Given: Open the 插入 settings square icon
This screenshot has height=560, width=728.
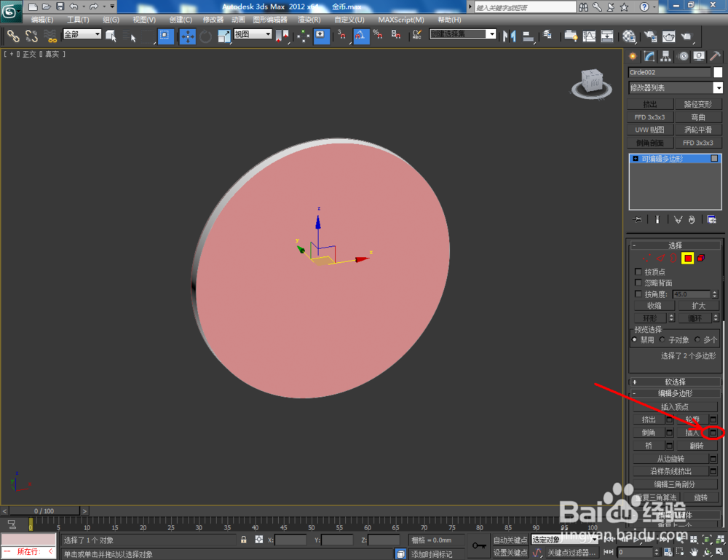Looking at the screenshot, I should (x=712, y=432).
